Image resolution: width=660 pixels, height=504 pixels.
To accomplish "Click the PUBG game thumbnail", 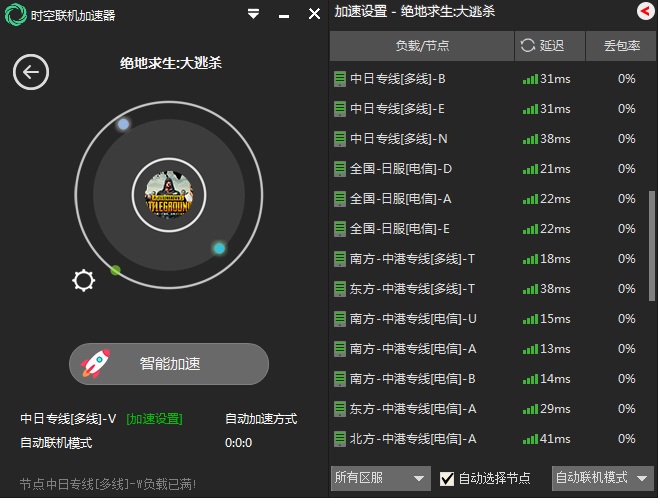I will 169,195.
